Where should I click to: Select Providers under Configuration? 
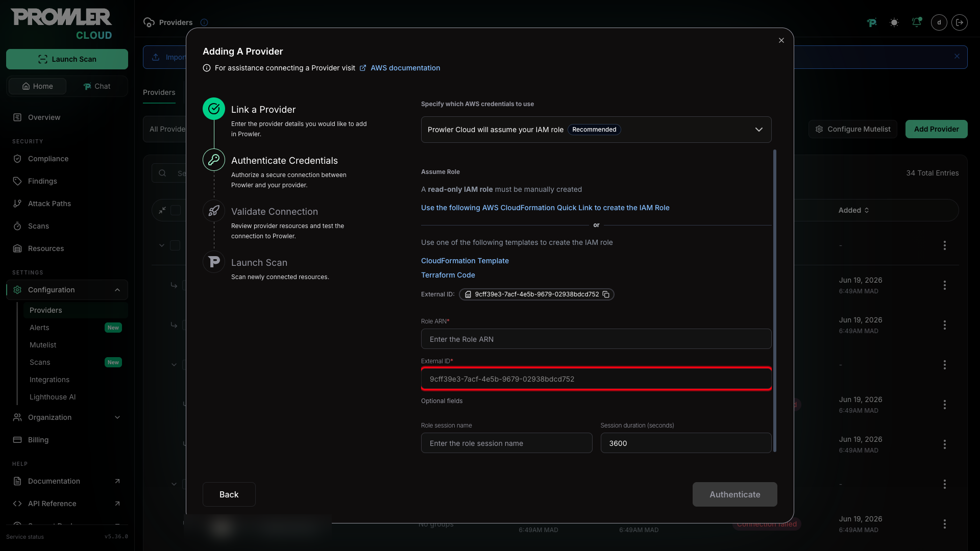[x=76, y=310]
